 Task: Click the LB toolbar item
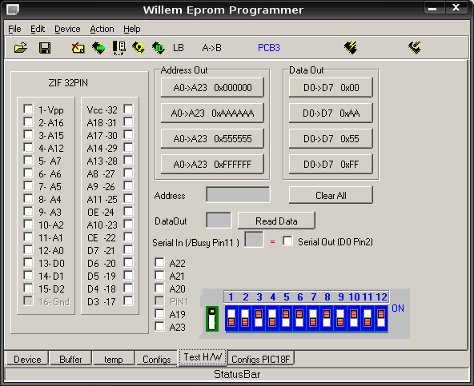178,48
